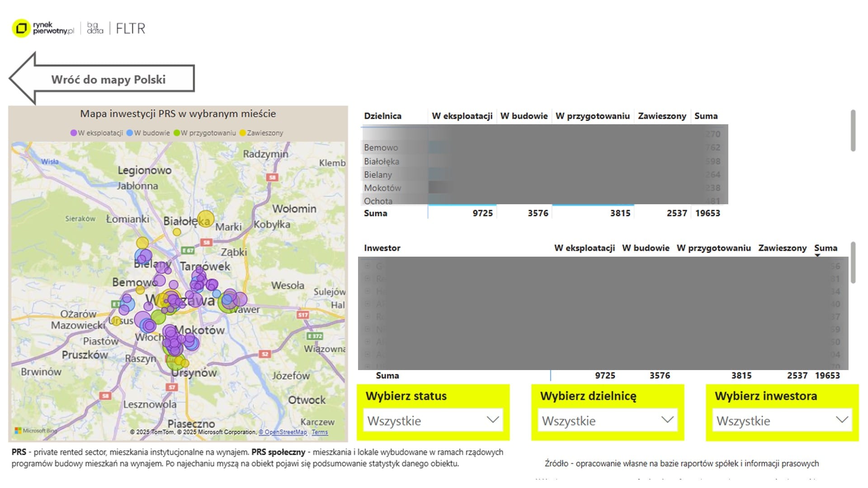The image size is (868, 488).
Task: Open the OpenStreetMap attribution link
Action: (283, 432)
